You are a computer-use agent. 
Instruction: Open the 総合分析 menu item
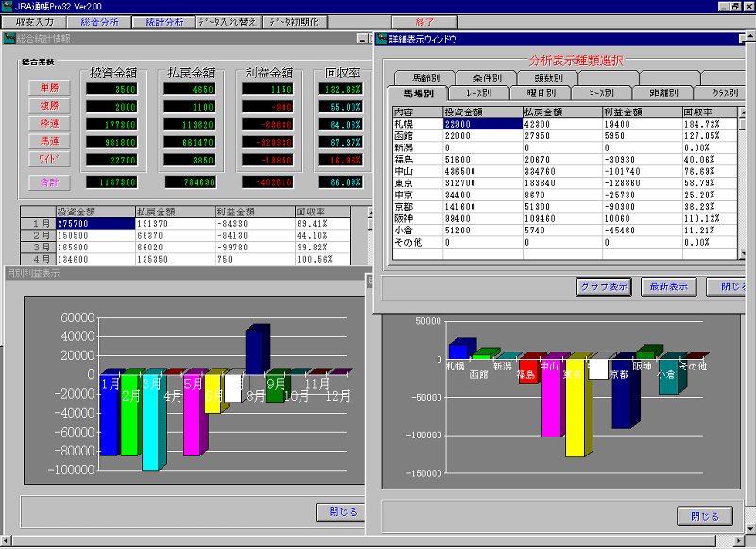pos(99,21)
